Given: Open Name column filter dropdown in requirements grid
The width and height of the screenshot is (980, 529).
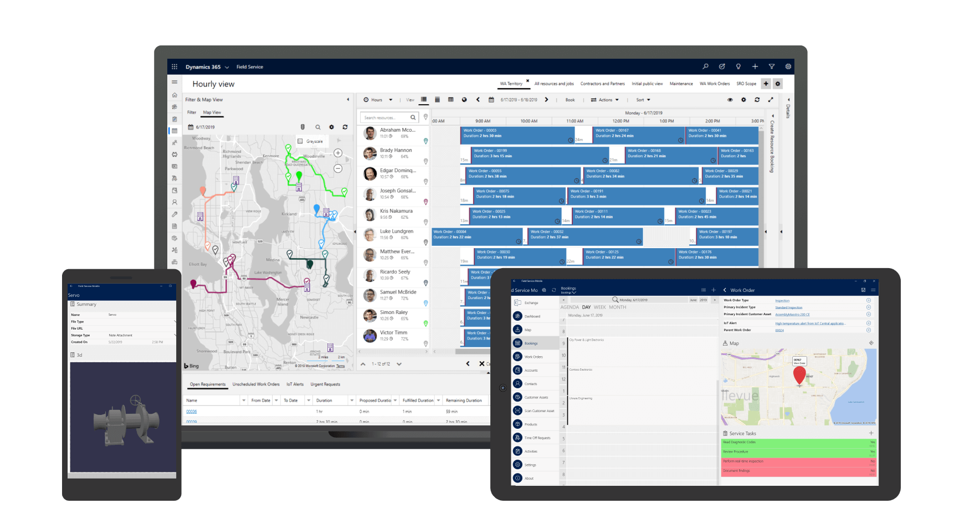Looking at the screenshot, I should coord(244,400).
